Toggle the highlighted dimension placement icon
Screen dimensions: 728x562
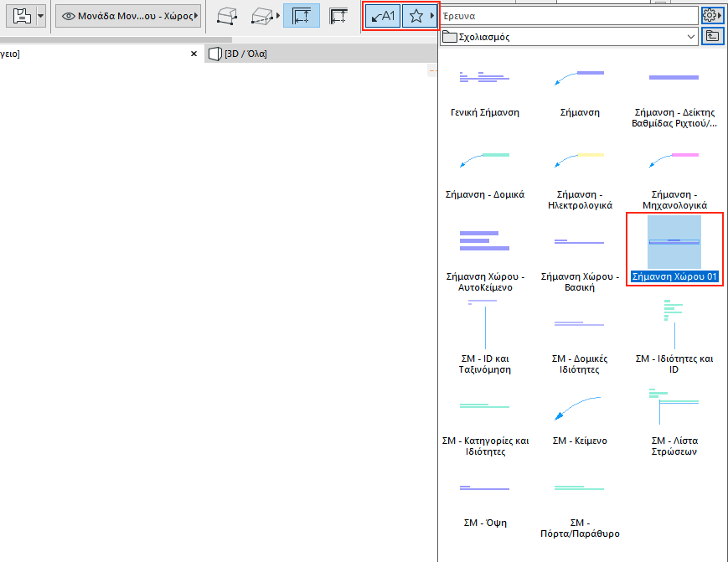click(x=302, y=16)
